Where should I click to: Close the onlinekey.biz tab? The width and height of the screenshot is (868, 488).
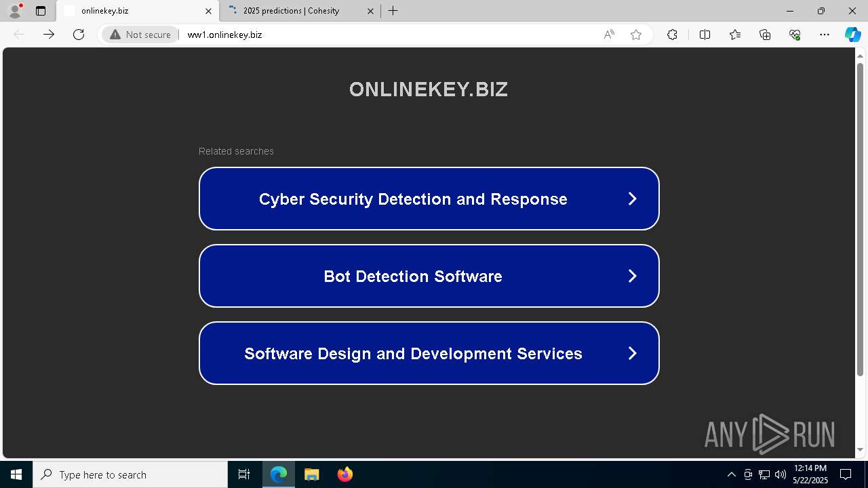[208, 11]
